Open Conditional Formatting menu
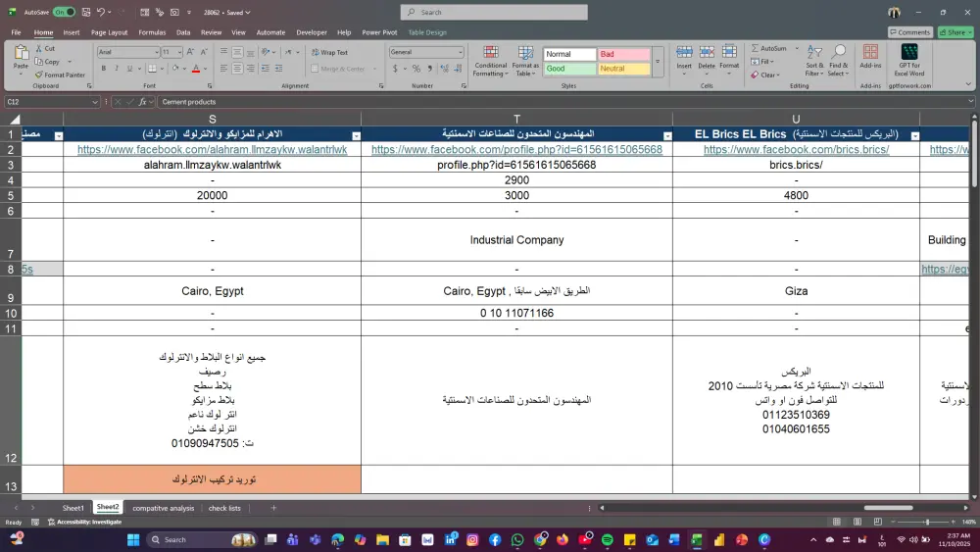Image resolution: width=980 pixels, height=552 pixels. click(x=491, y=61)
